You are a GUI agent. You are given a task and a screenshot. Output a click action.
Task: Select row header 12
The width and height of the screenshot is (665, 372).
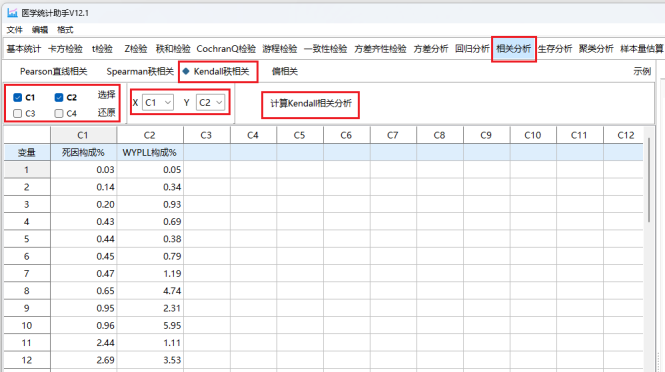click(x=27, y=360)
